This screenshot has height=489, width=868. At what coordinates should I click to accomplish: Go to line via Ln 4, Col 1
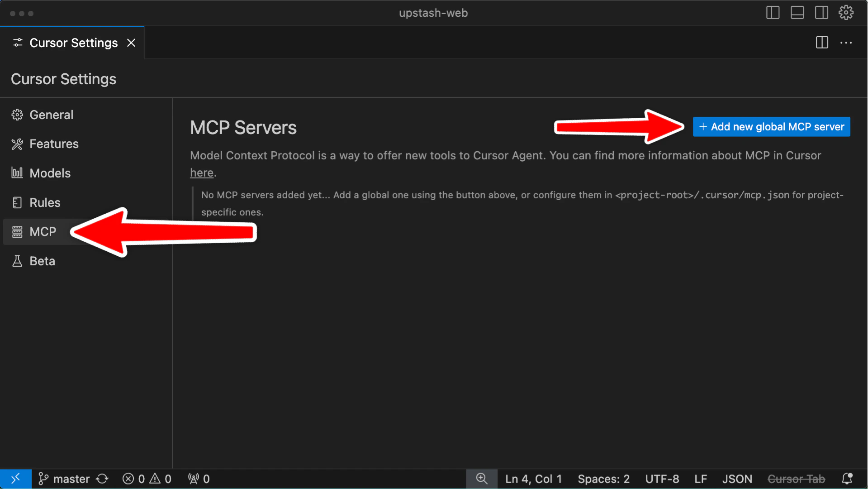tap(533, 479)
